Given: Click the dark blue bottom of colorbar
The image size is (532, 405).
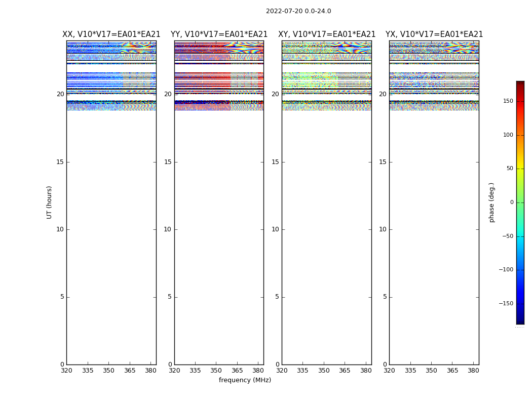Looking at the screenshot, I should coord(520,321).
